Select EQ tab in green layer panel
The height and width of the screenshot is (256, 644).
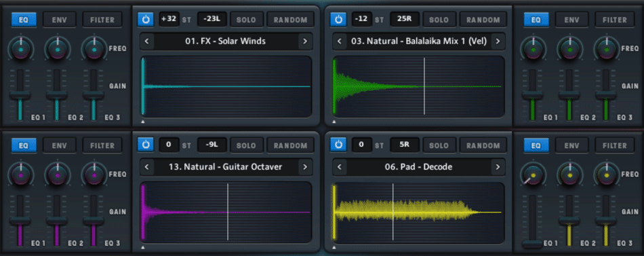coord(536,19)
